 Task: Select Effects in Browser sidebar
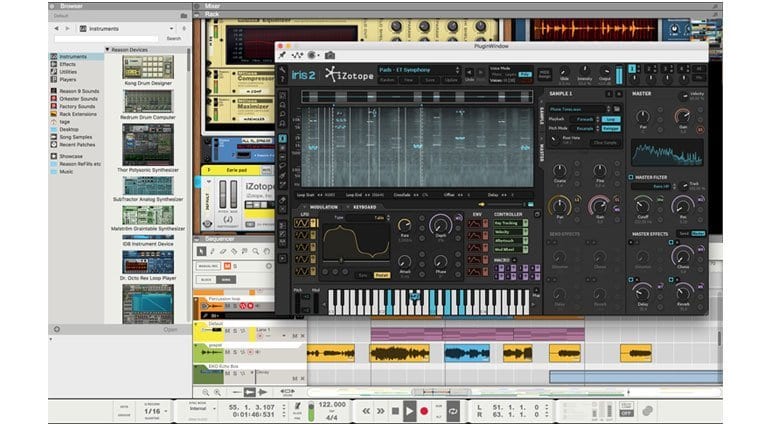67,64
